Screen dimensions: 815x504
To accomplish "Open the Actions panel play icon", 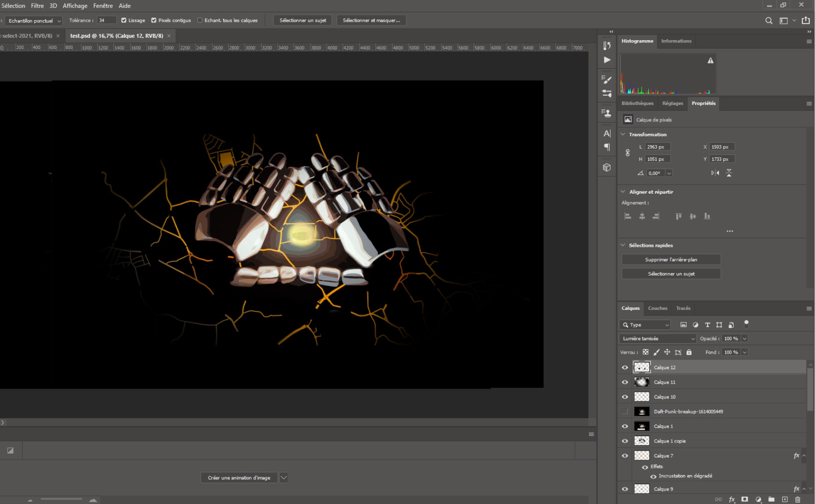I will (607, 60).
